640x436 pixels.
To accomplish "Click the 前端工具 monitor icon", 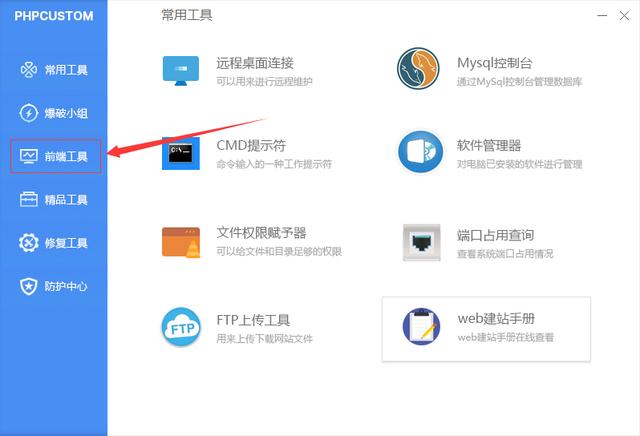I will point(29,156).
